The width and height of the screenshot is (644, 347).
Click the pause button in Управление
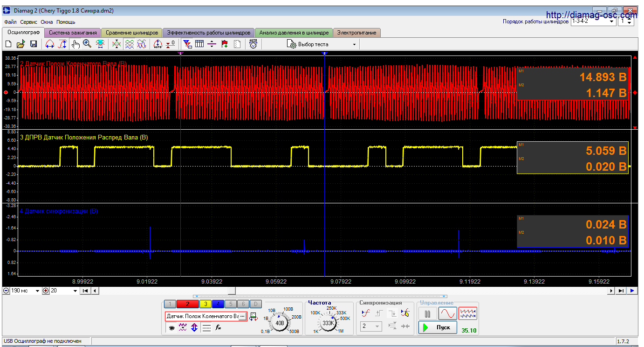click(427, 314)
